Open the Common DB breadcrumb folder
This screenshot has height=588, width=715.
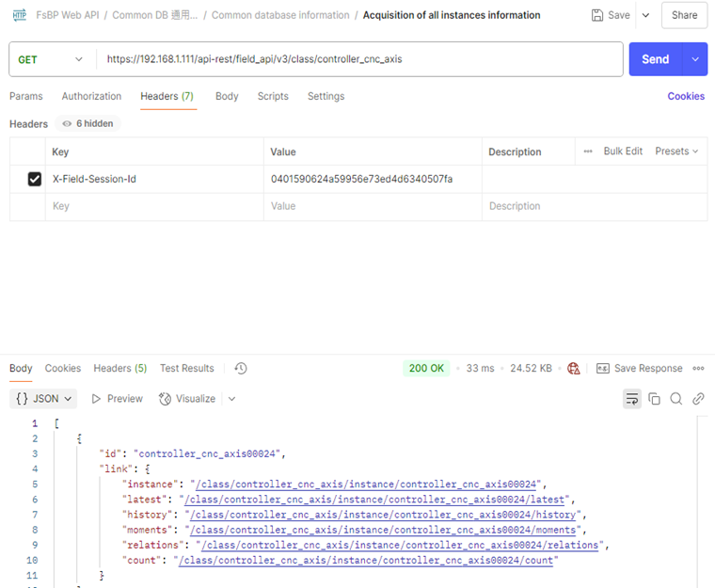155,15
